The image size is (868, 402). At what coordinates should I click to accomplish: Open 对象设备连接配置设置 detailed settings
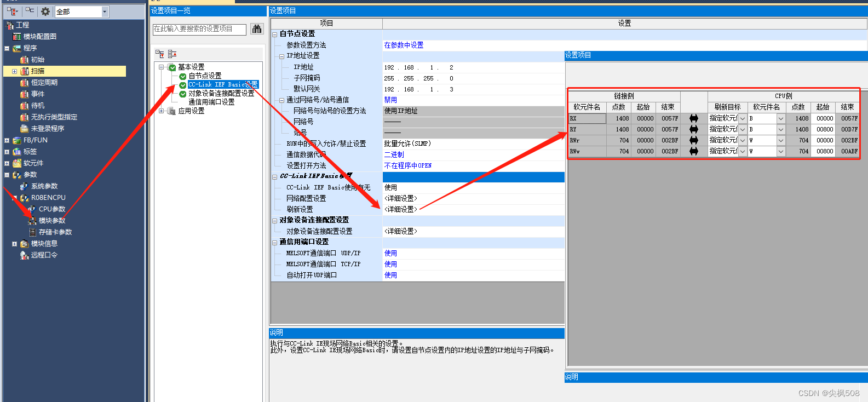point(401,232)
